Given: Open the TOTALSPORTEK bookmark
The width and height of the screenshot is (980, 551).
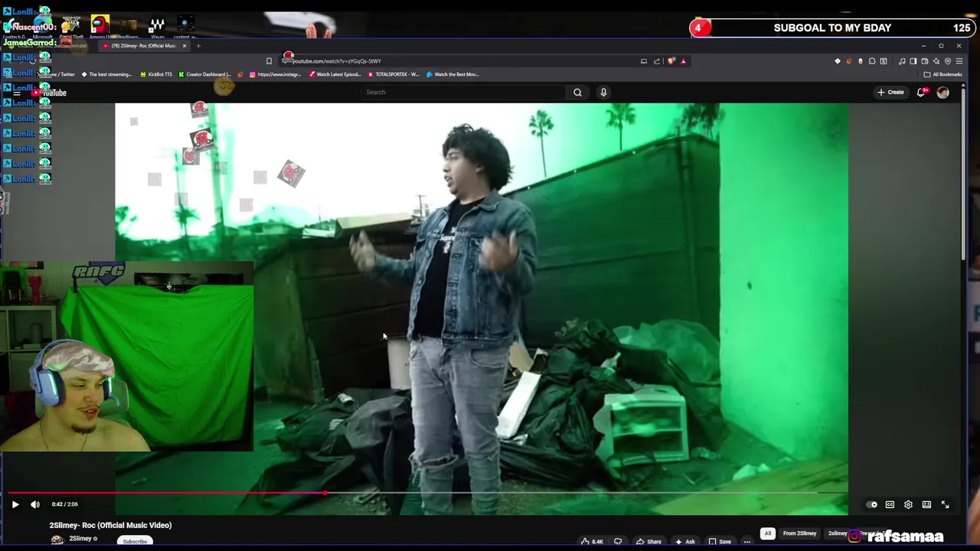Looking at the screenshot, I should coord(393,74).
